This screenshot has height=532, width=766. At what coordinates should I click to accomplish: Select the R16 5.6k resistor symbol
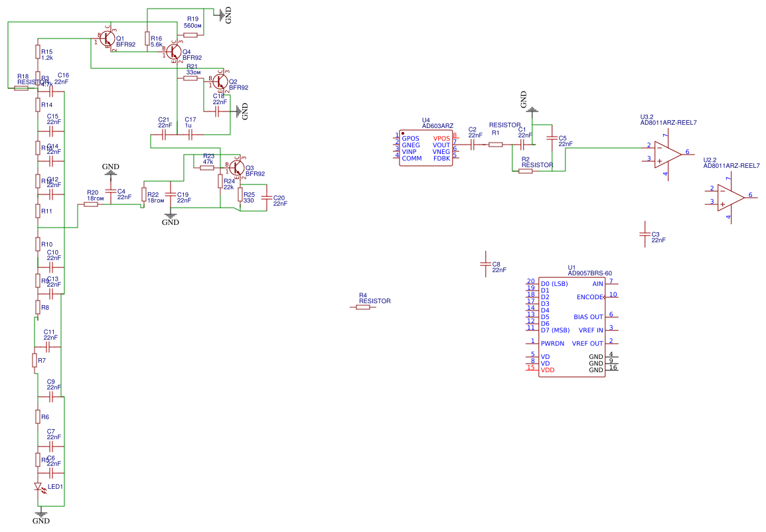(x=147, y=38)
